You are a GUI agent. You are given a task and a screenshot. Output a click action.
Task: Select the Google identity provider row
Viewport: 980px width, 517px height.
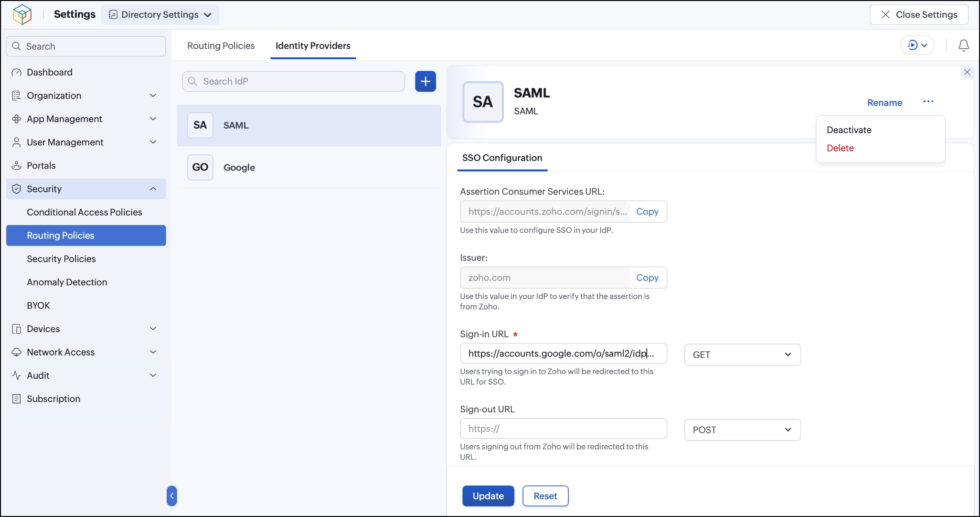pyautogui.click(x=309, y=167)
